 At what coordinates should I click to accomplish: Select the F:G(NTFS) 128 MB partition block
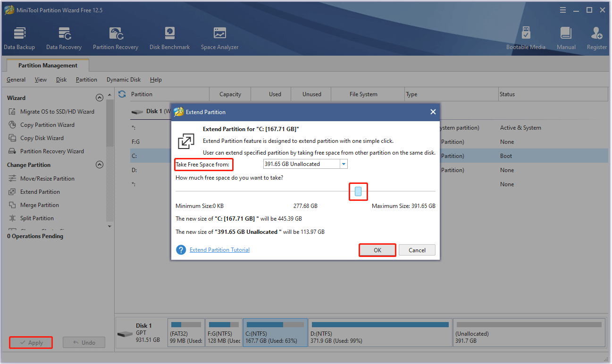224,333
